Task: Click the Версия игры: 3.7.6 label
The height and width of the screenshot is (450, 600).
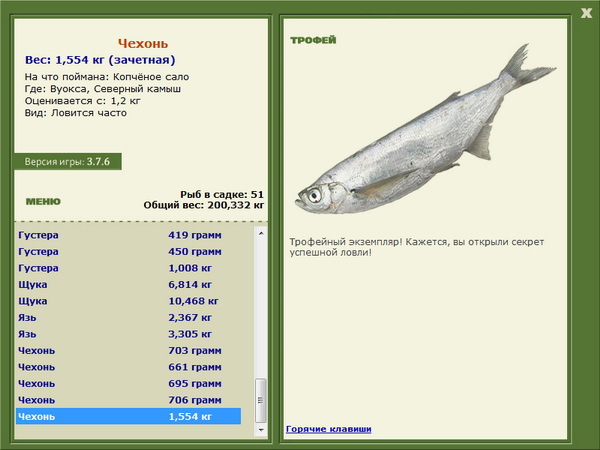Action: (67, 161)
